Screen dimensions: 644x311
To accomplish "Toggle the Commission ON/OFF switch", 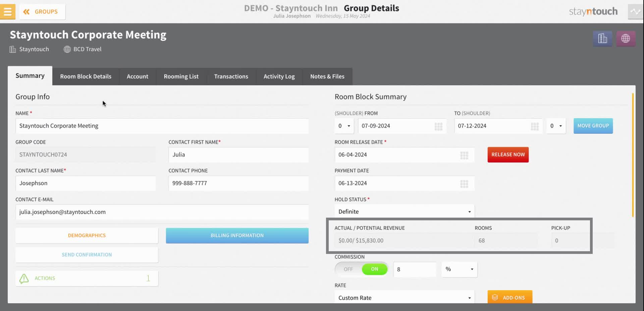I will 361,269.
